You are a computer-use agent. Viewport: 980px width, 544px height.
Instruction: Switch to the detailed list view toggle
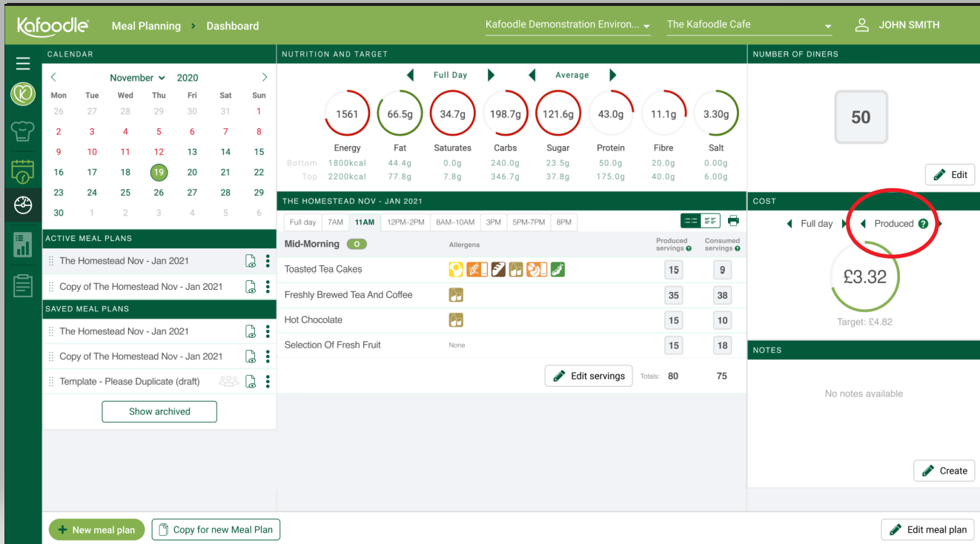tap(710, 221)
